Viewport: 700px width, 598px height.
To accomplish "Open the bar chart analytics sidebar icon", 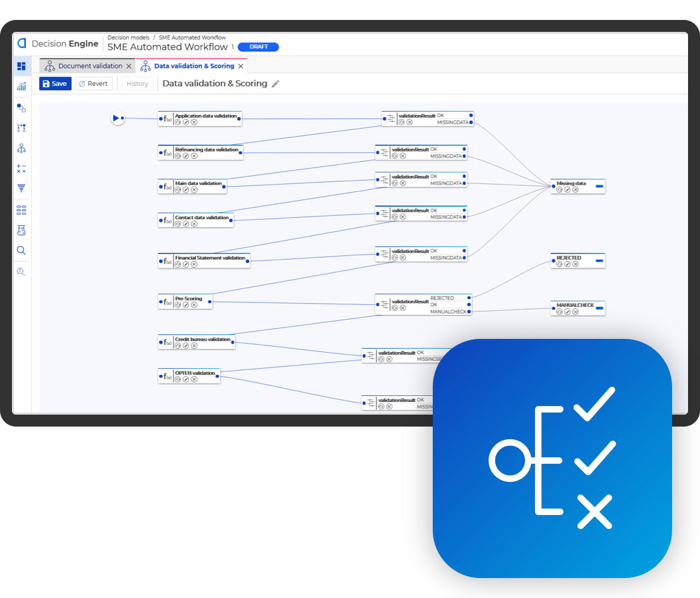I will coord(21,86).
